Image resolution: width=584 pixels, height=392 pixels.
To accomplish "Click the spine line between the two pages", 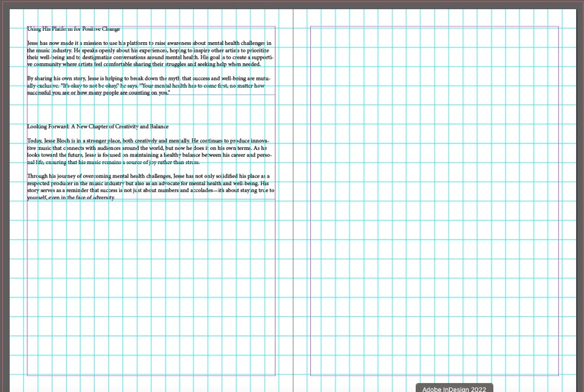I will [x=293, y=228].
